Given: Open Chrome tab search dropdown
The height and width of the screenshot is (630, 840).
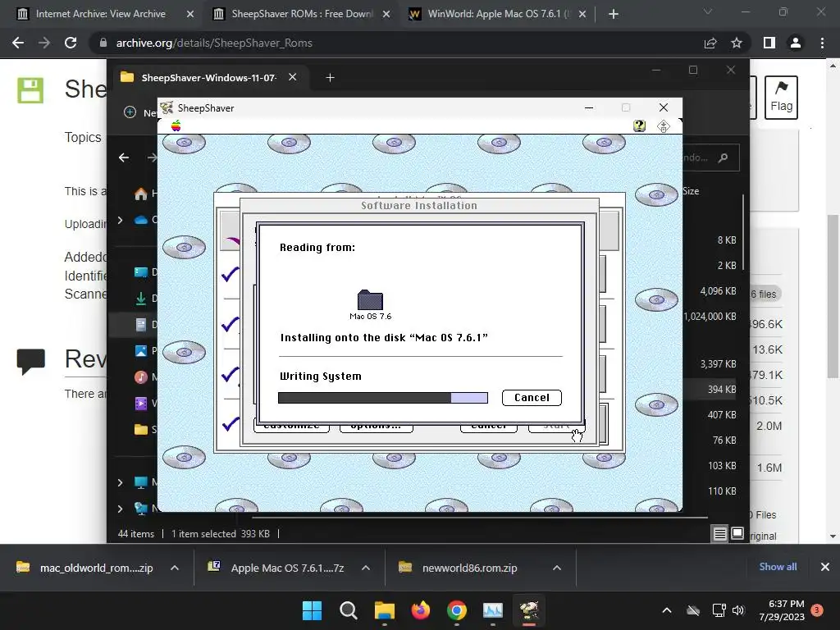Looking at the screenshot, I should [708, 11].
